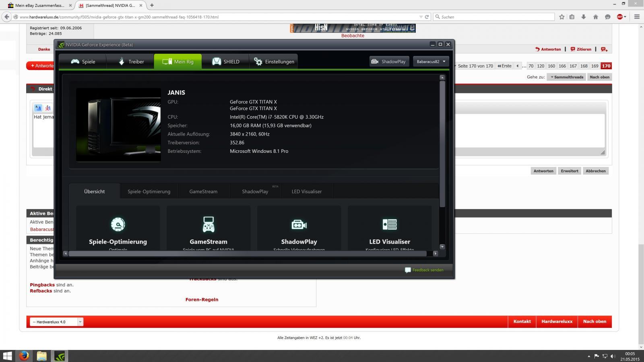Viewport: 644px width, 362px height.
Task: Click the multi-quote icon beside Zitieren
Action: 604,49
